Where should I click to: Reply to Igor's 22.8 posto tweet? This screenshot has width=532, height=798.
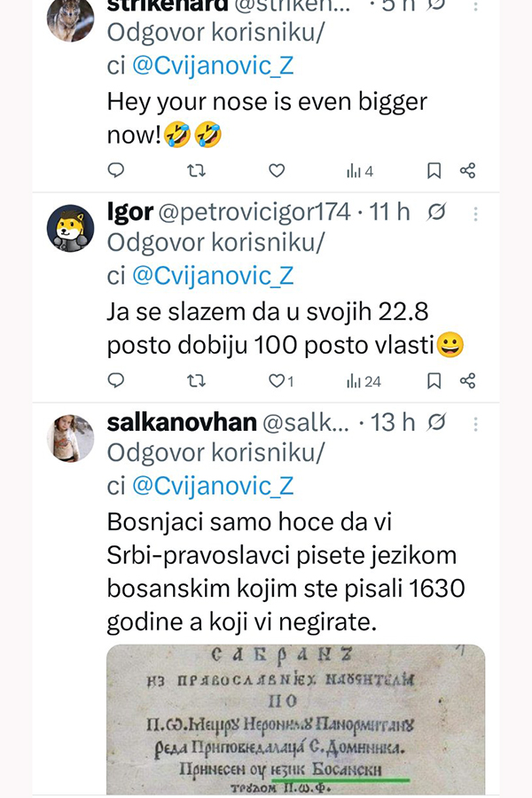tap(116, 381)
